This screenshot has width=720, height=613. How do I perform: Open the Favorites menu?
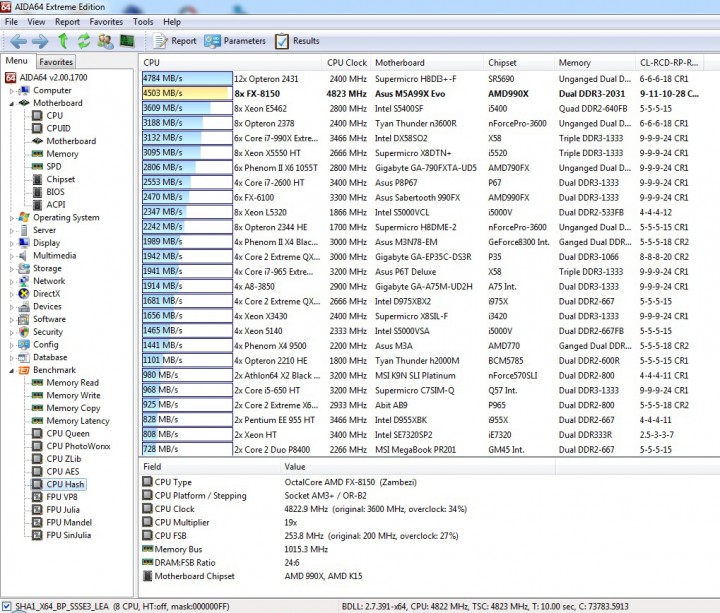tap(106, 22)
